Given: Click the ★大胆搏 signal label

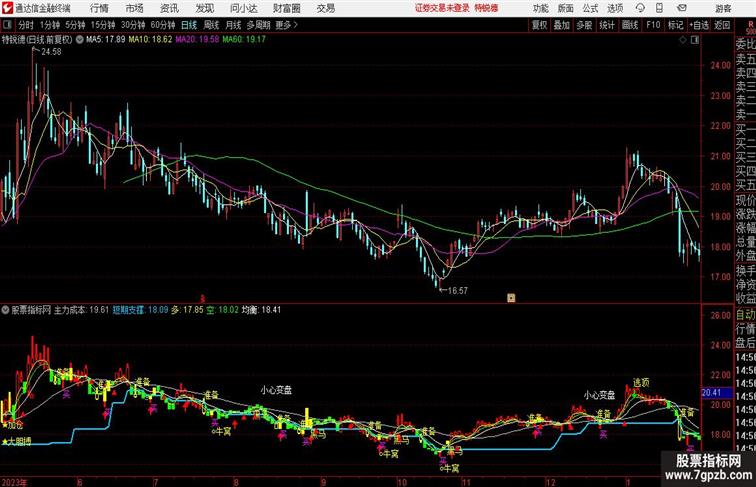Looking at the screenshot, I should coord(16,442).
